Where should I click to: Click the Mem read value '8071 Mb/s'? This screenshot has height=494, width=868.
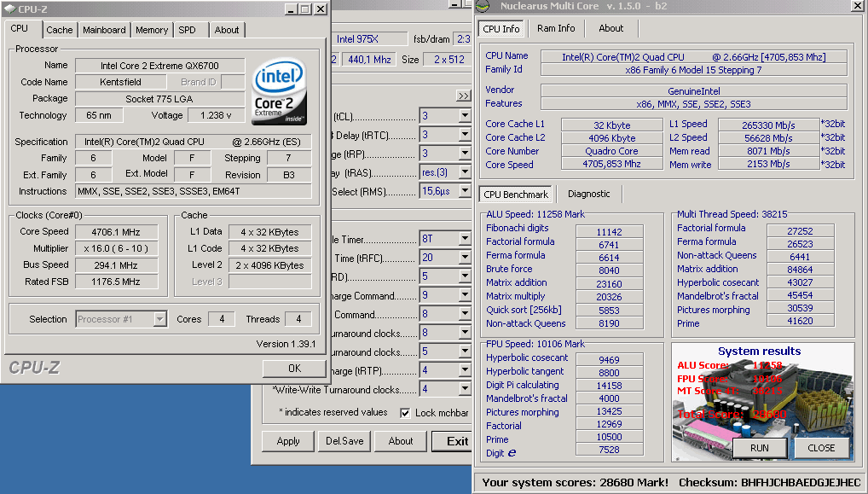point(768,151)
